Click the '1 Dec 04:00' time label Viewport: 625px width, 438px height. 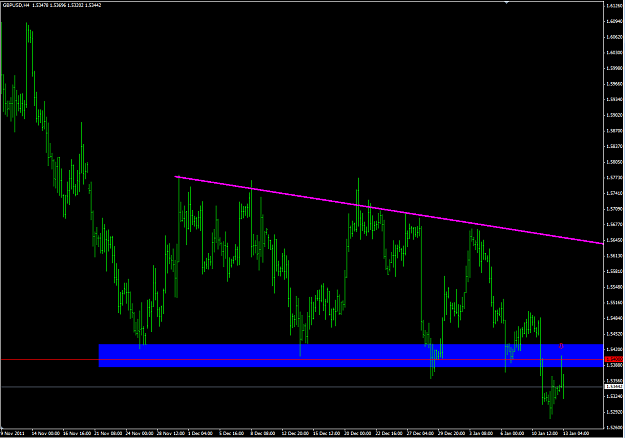[x=200, y=433]
